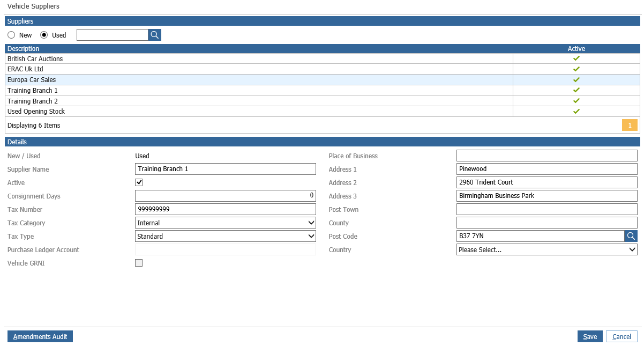Save the supplier details

click(590, 336)
